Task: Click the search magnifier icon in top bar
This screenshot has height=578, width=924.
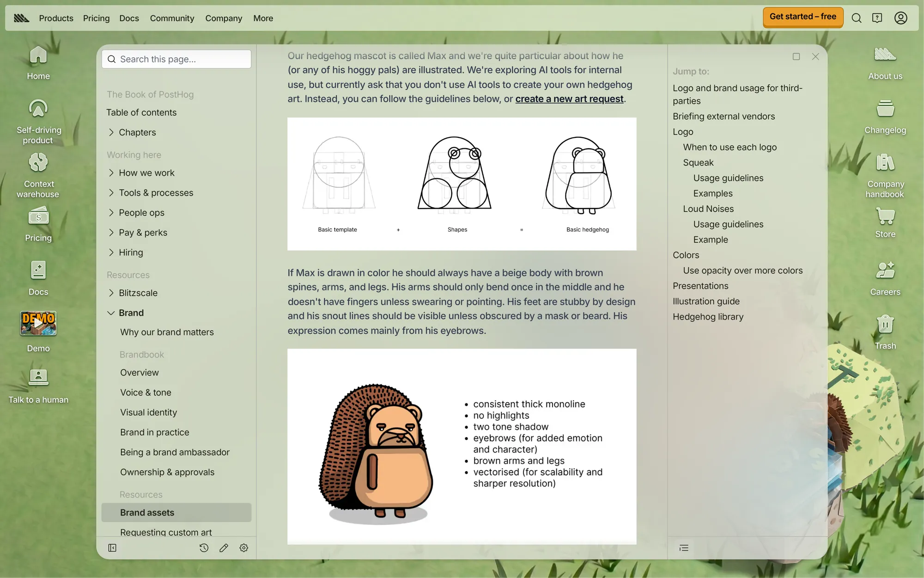Action: click(x=857, y=18)
